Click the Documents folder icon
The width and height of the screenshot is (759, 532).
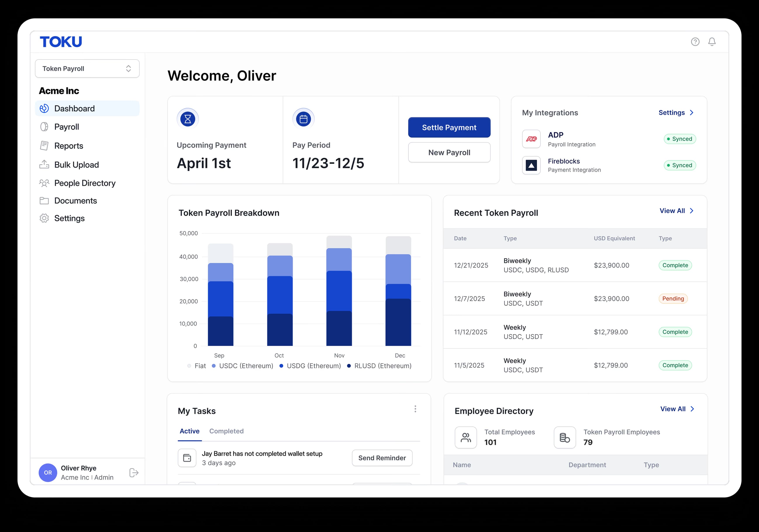pos(44,201)
